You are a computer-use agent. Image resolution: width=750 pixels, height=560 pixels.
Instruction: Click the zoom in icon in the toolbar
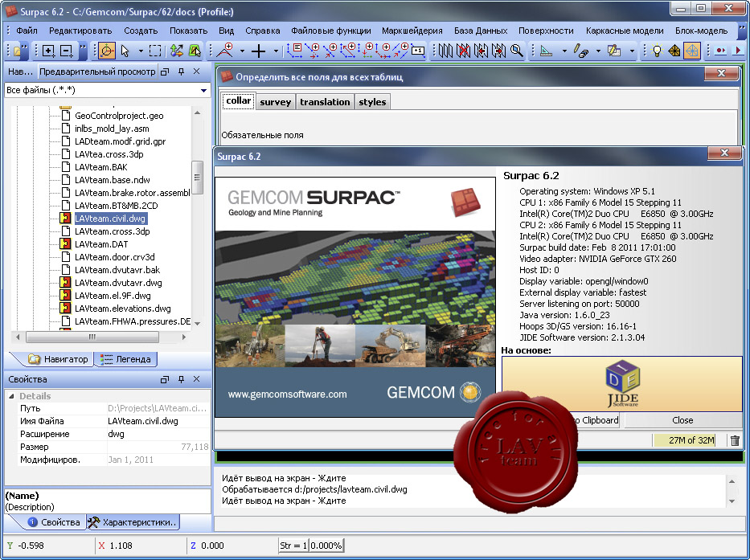[48, 51]
